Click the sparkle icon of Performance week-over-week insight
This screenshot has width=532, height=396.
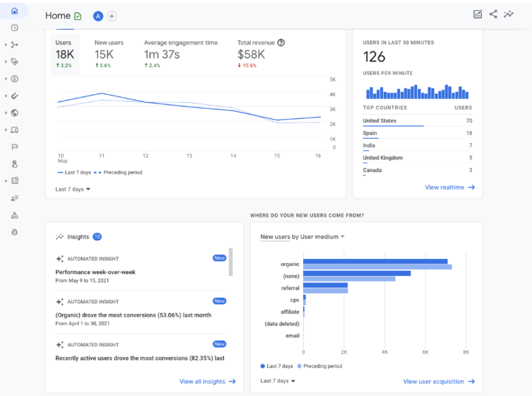(x=60, y=259)
